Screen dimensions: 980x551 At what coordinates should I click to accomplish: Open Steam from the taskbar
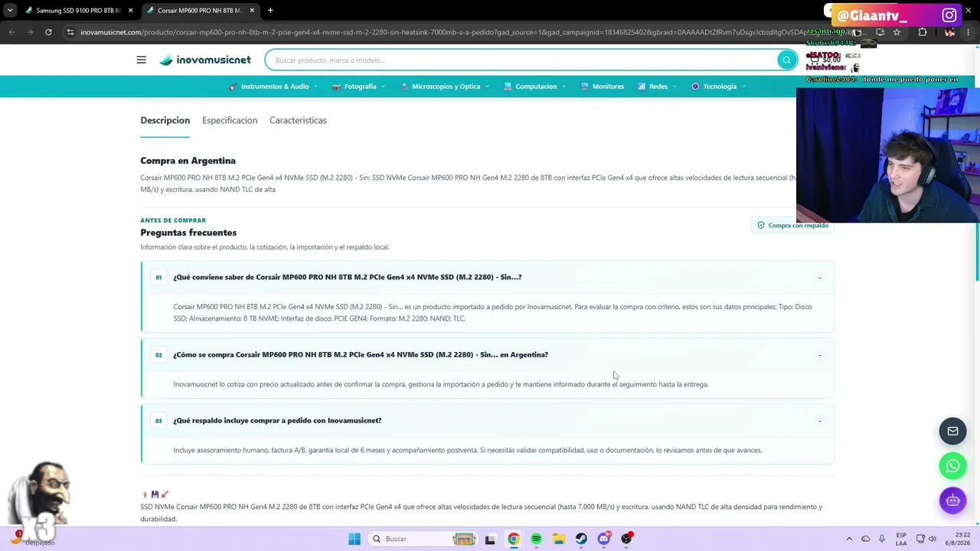coord(581,539)
